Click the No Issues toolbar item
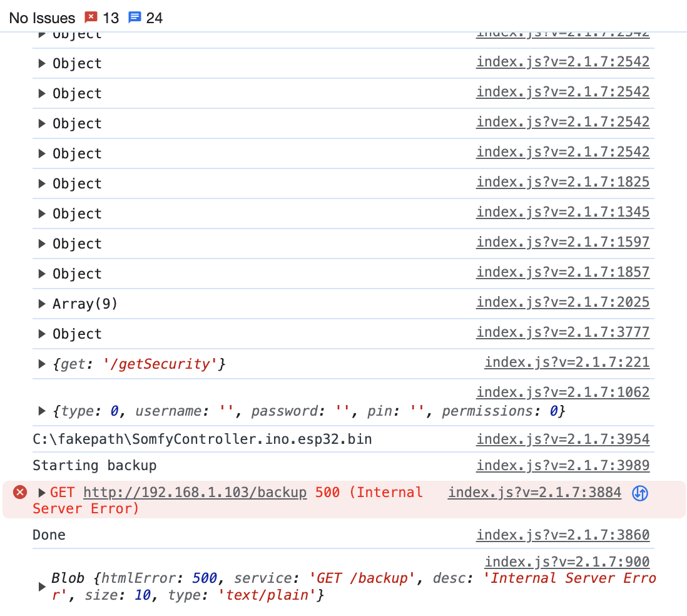 coord(41,18)
